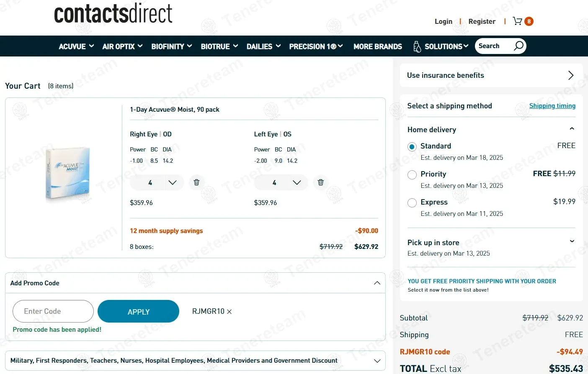Click the Enter Code input field

(x=53, y=311)
